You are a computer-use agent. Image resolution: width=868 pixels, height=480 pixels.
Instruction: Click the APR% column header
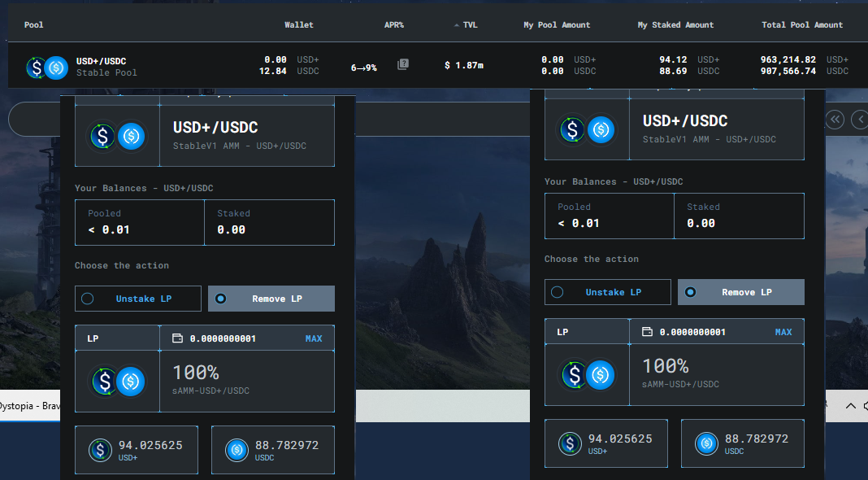coord(394,25)
